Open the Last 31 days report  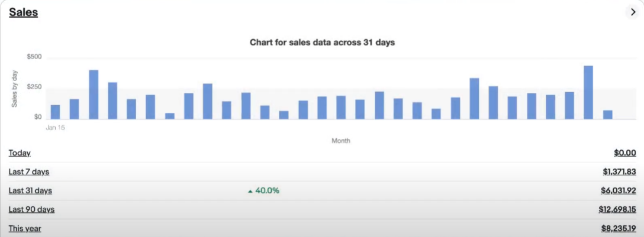30,190
